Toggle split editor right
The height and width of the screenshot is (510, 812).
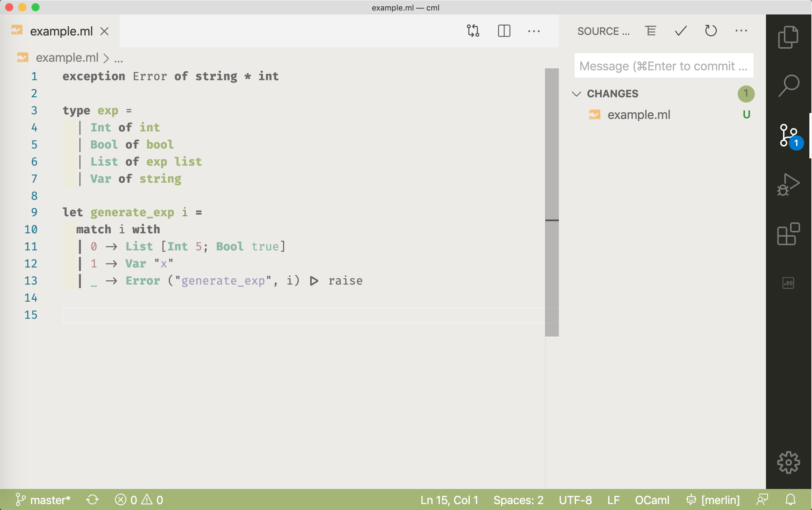coord(504,31)
